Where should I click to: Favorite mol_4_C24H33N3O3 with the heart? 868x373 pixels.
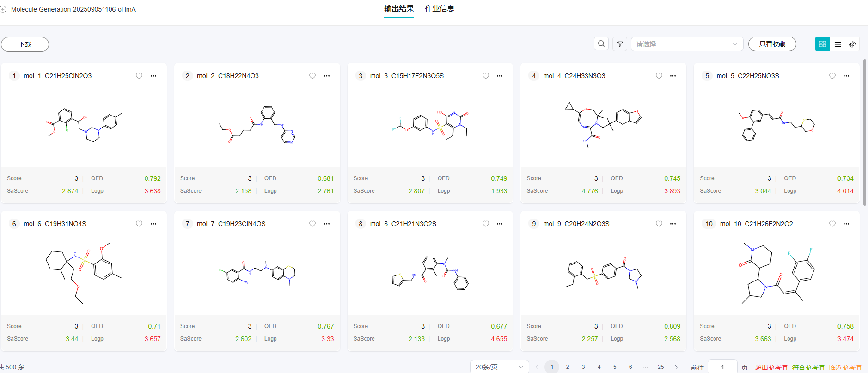pyautogui.click(x=659, y=76)
